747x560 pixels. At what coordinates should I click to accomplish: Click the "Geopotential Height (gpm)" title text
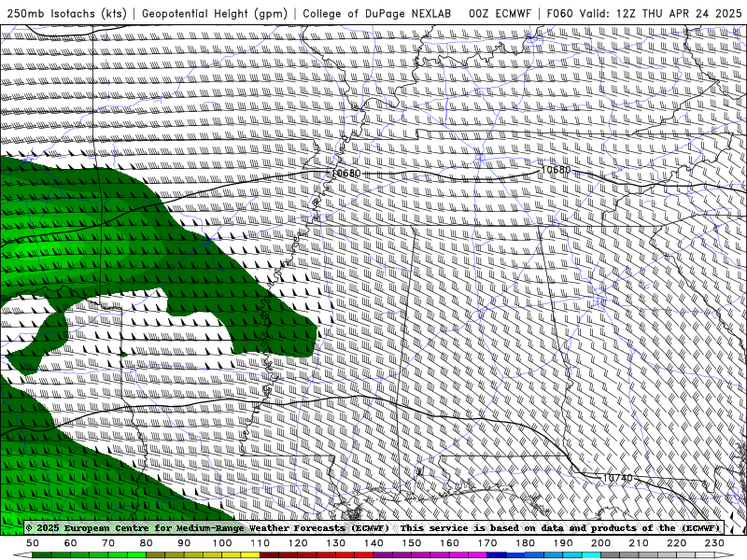pos(215,13)
